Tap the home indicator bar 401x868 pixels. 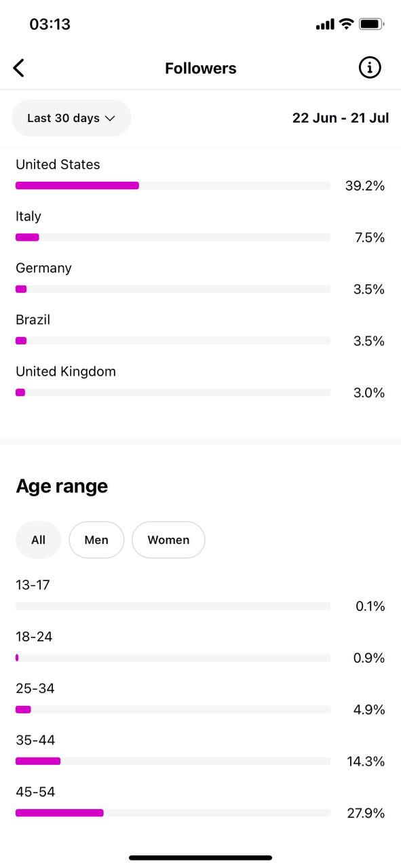pyautogui.click(x=201, y=858)
